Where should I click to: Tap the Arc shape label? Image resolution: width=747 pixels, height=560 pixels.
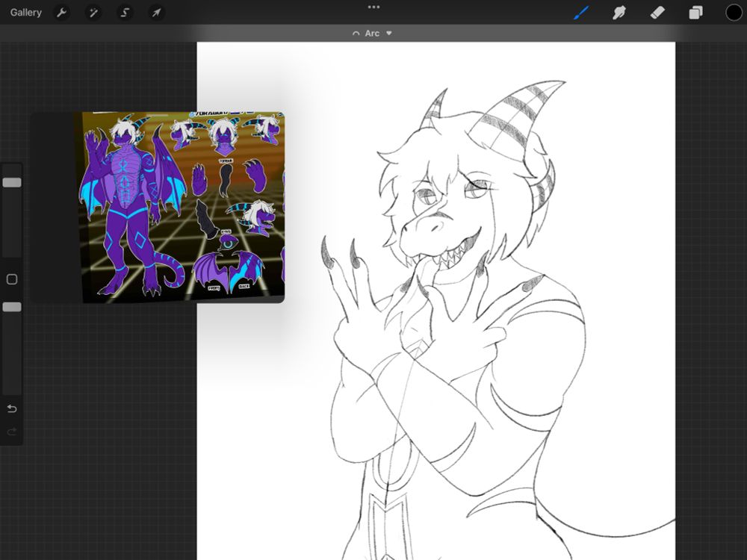(x=372, y=34)
